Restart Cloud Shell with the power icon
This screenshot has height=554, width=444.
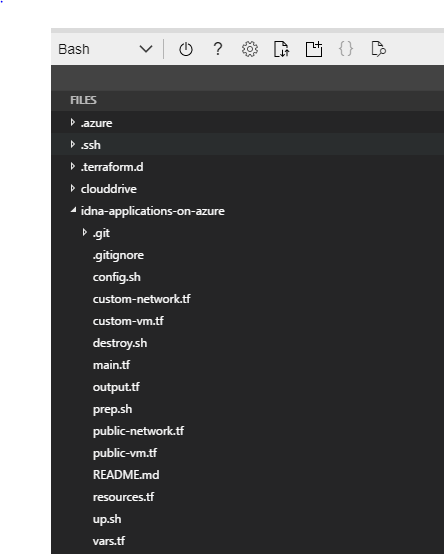pyautogui.click(x=186, y=49)
